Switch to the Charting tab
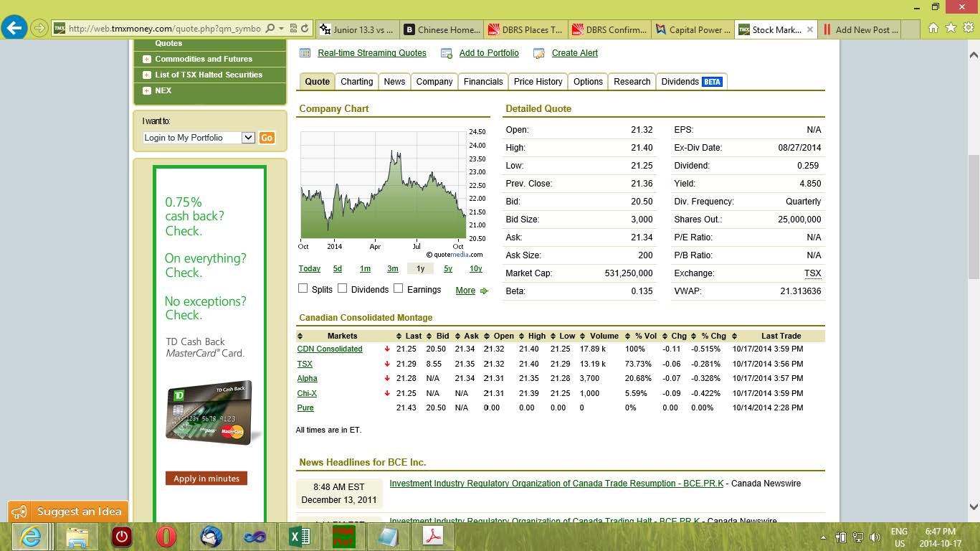The height and width of the screenshot is (551, 980). [x=356, y=82]
